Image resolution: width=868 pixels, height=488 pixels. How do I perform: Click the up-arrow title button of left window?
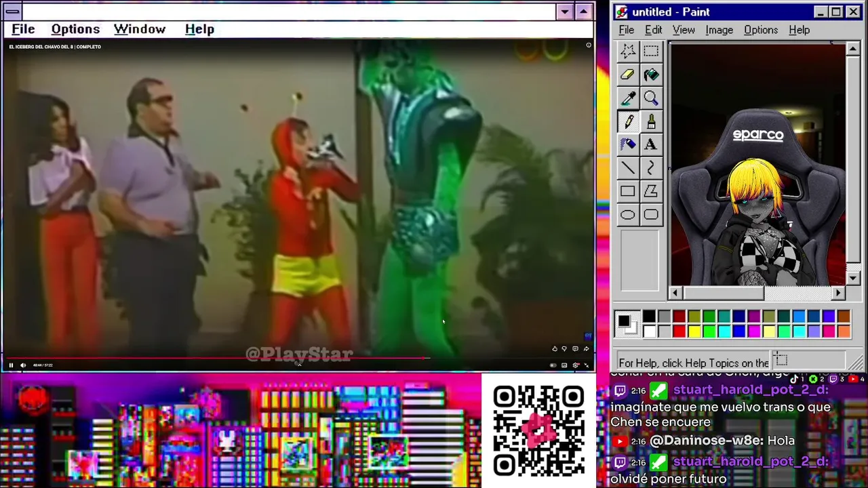(584, 12)
